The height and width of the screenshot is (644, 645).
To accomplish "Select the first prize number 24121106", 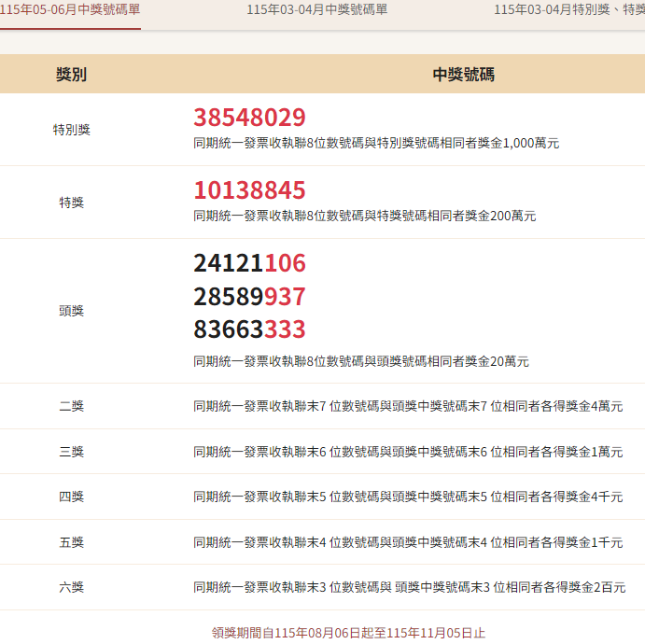I will point(249,263).
